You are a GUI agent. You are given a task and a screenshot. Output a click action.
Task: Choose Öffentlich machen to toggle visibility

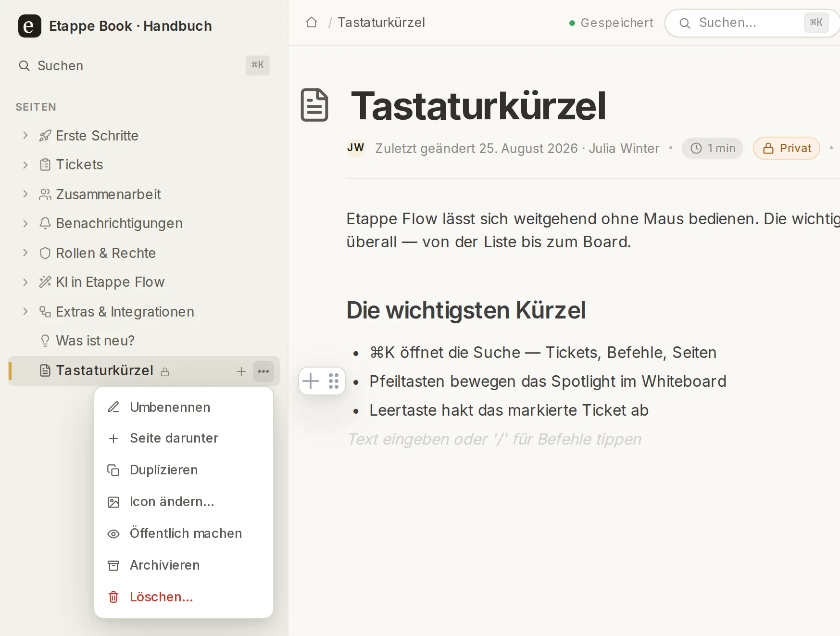184,534
